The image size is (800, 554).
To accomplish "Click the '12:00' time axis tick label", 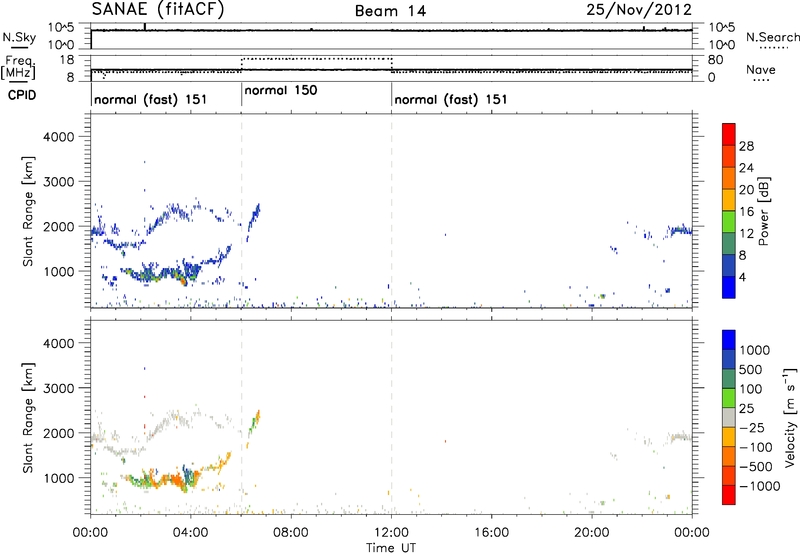I will 391,533.
